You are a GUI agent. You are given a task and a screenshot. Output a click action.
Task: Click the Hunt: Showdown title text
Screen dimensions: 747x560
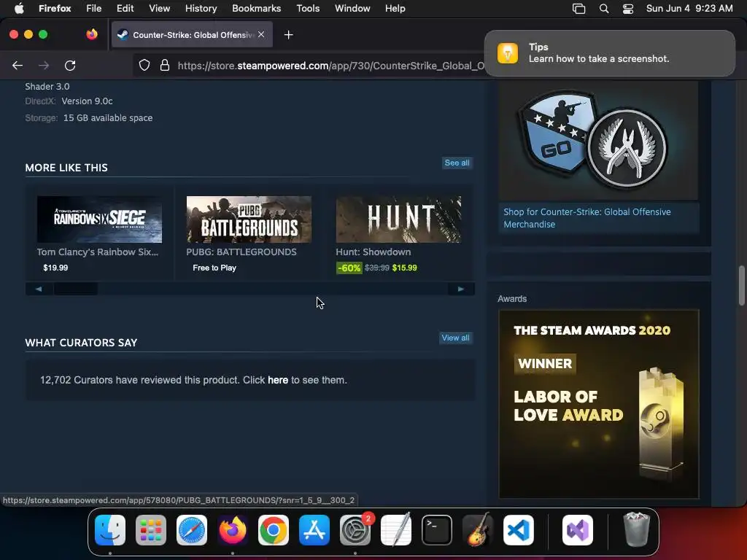[373, 252]
